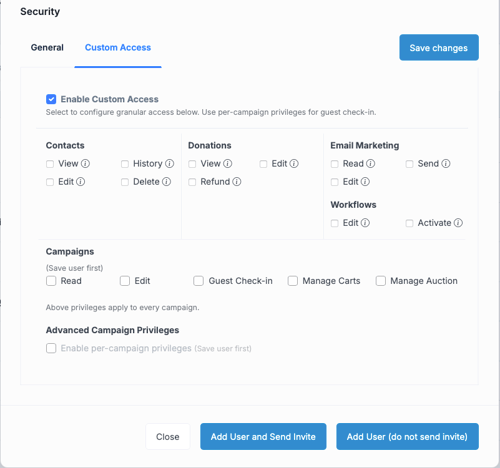
Task: Check Enable per-campaign privileges checkbox
Action: point(51,348)
